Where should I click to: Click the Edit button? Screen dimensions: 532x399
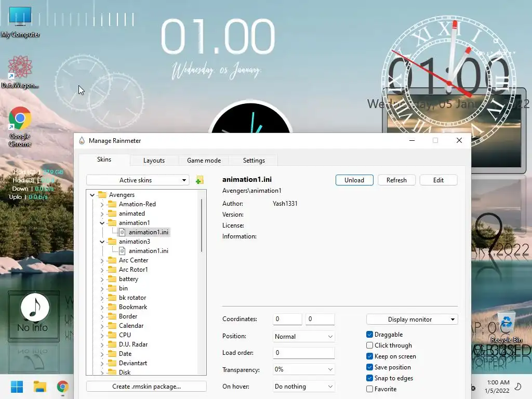(x=438, y=180)
